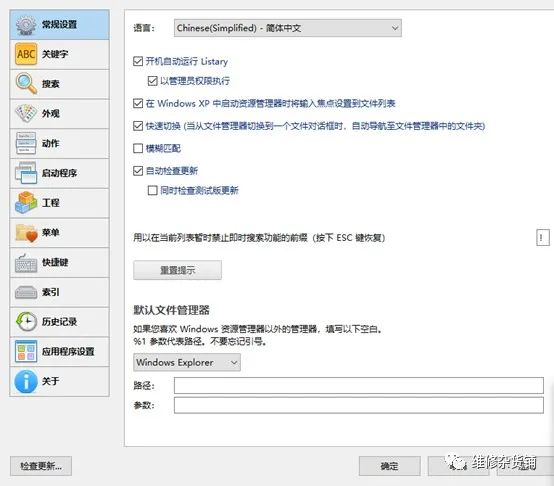Open 工程 via the colored blocks icon
Viewport: 554px width, 486px height.
26,203
